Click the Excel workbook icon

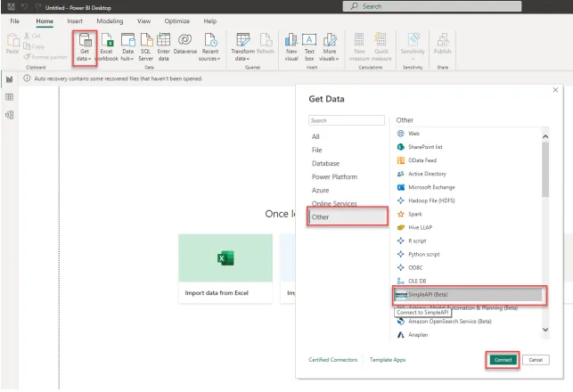point(107,47)
